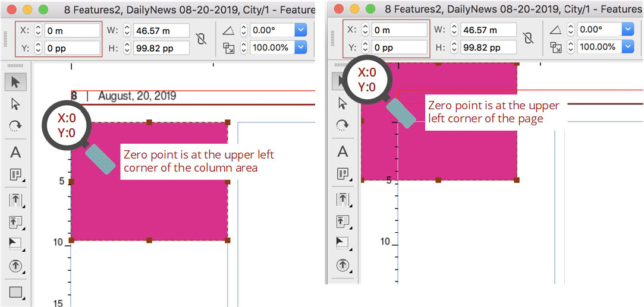Viewport: 644px width, 307px height.
Task: Select the Text tool in left window
Action: tap(15, 152)
